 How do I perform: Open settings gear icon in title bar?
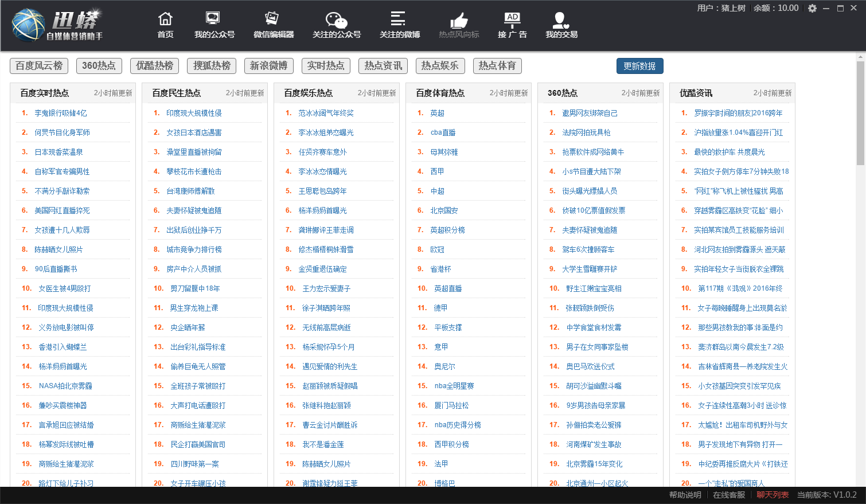tap(812, 9)
